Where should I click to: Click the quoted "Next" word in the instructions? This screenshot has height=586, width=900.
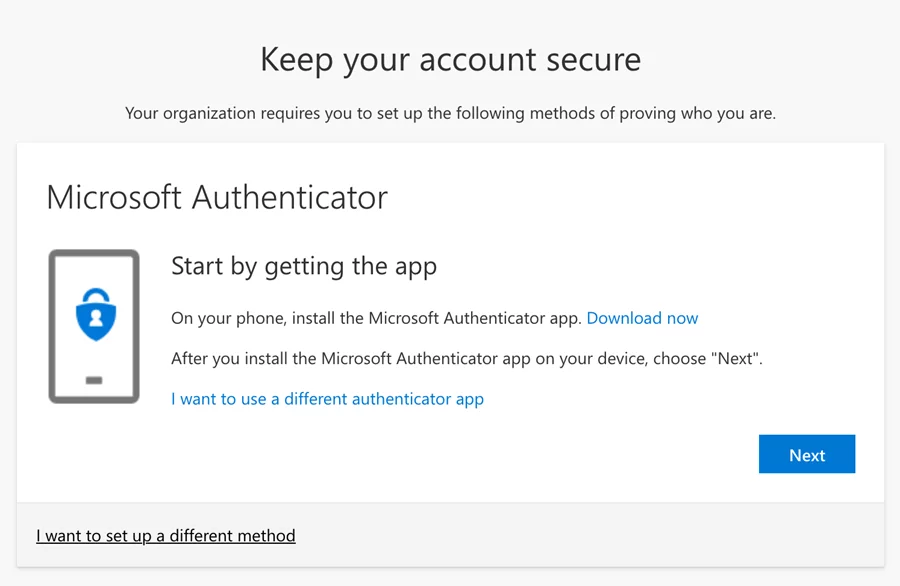point(736,358)
